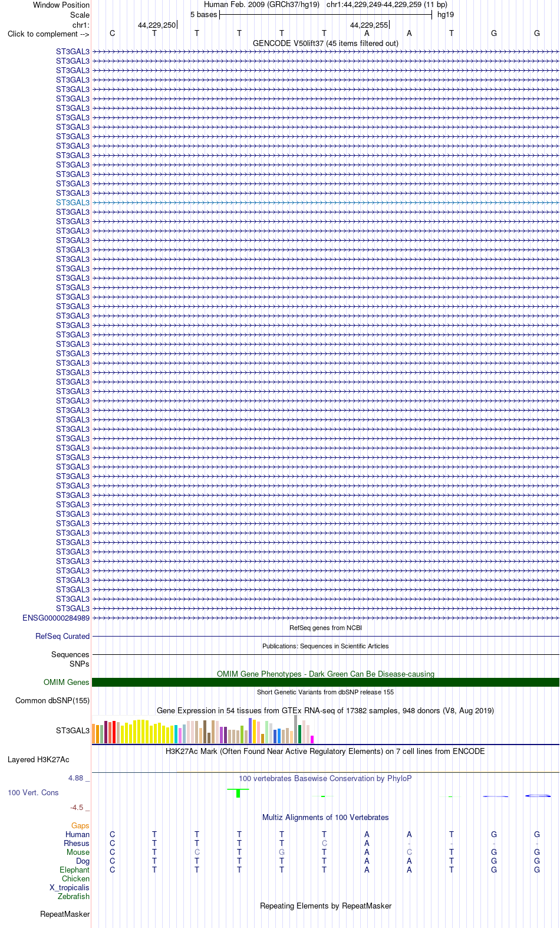This screenshot has width=560, height=928.
Task: Open the OMIM Gene Phenotypes track title
Action: pos(325,674)
